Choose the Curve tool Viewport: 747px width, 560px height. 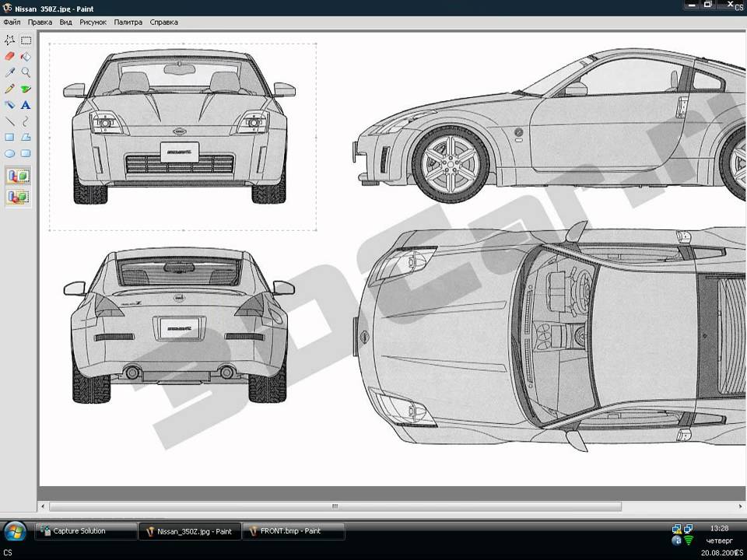coord(26,121)
